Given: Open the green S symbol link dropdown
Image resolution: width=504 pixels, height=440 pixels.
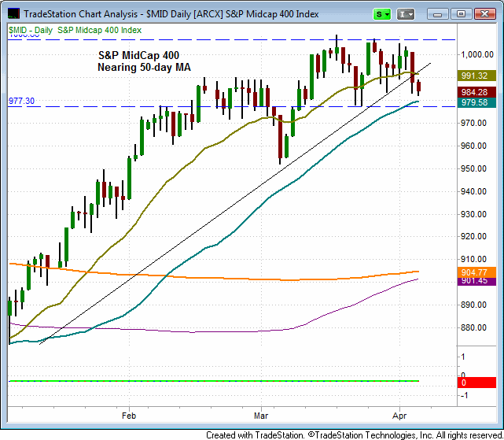Looking at the screenshot, I should coord(384,14).
